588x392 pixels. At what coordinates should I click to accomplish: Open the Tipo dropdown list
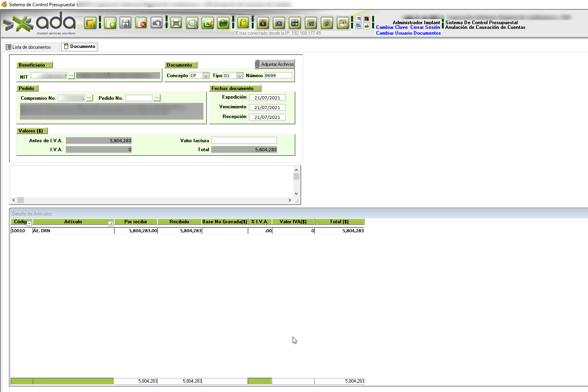pos(240,76)
